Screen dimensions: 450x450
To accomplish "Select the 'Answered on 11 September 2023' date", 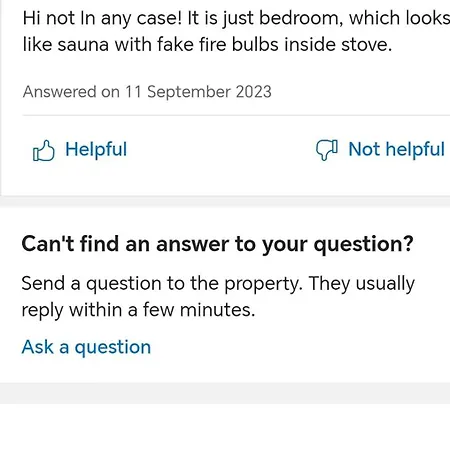I will (147, 92).
